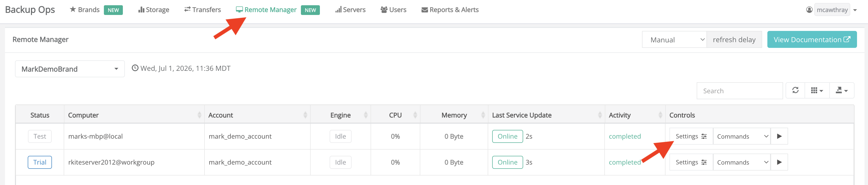
Task: Expand the Commands dropdown for rkiteserver2012@workgroup
Action: (742, 162)
